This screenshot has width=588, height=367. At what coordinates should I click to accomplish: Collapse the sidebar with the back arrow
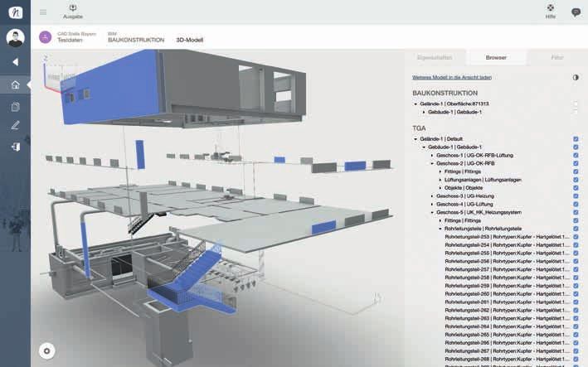[15, 62]
